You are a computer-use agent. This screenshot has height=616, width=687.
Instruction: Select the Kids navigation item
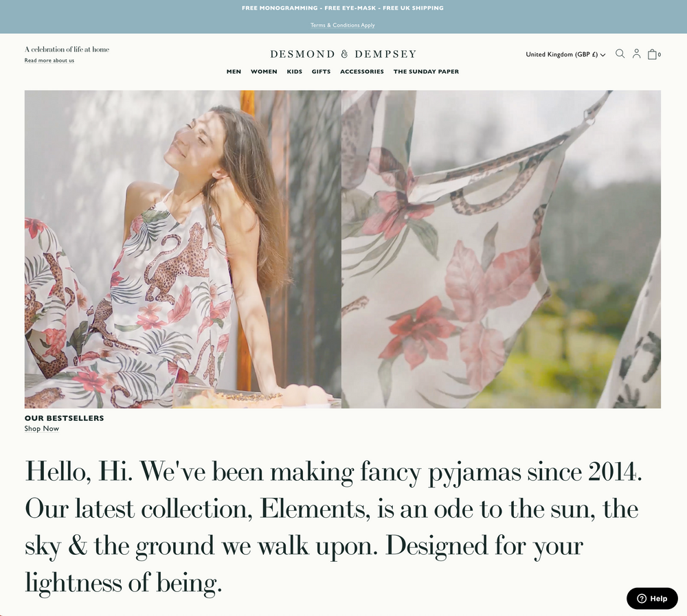coord(295,71)
